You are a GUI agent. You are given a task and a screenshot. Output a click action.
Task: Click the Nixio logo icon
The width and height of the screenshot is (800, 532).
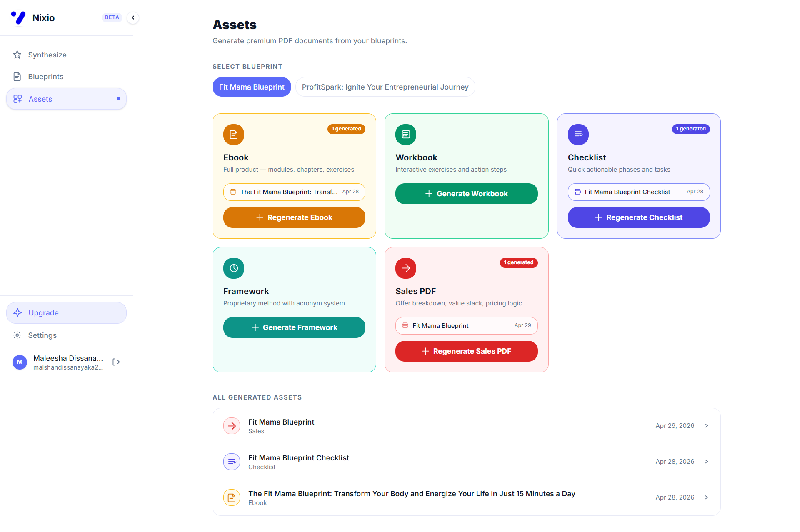click(x=18, y=17)
